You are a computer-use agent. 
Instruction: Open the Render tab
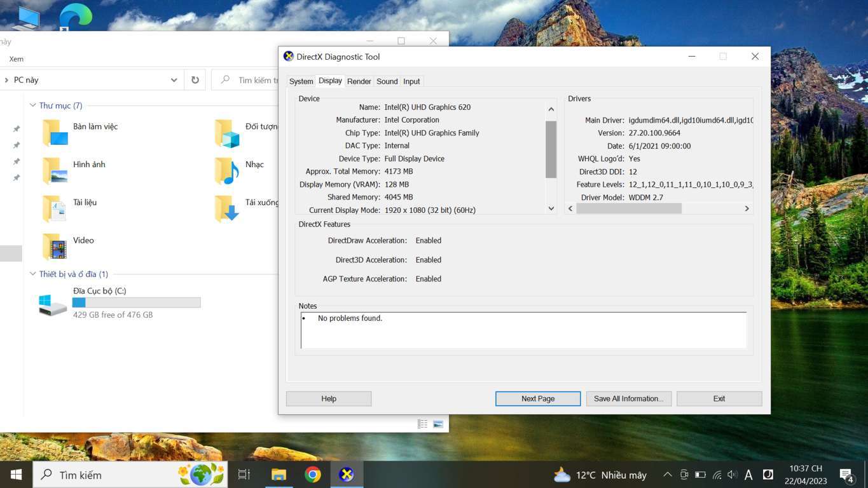(x=359, y=81)
